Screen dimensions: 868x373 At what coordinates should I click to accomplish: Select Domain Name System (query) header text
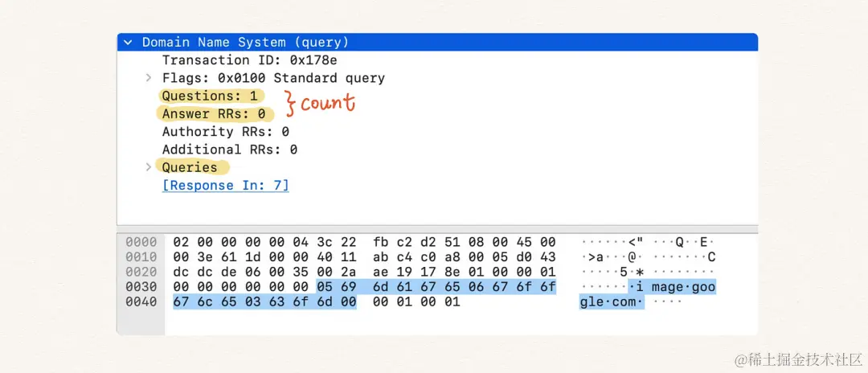[245, 43]
